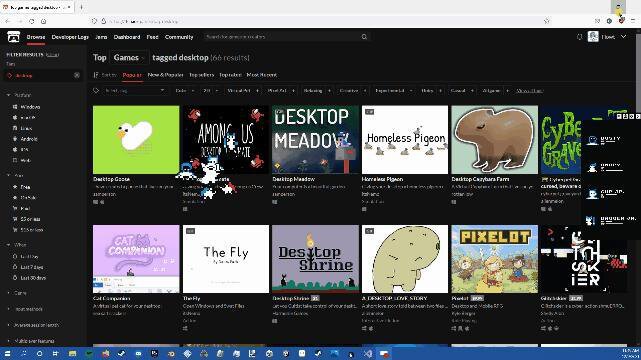The width and height of the screenshot is (641, 360).
Task: Filter price by Free
Action: 25,187
